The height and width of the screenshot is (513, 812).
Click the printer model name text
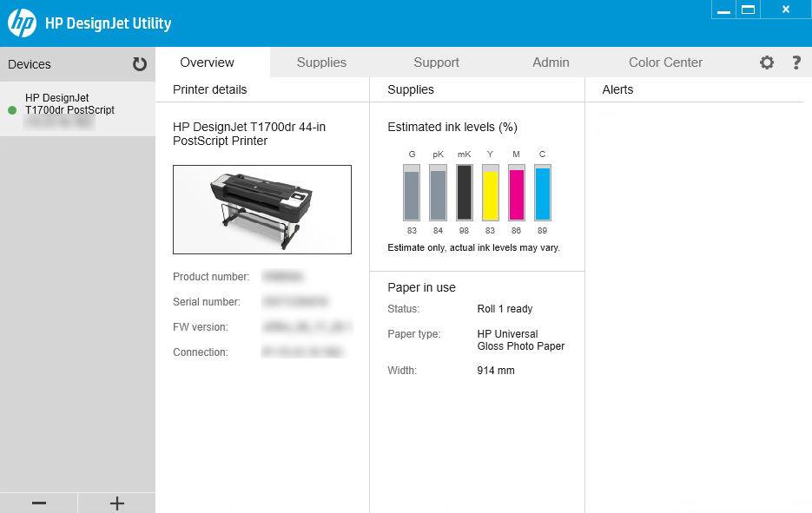tap(249, 134)
